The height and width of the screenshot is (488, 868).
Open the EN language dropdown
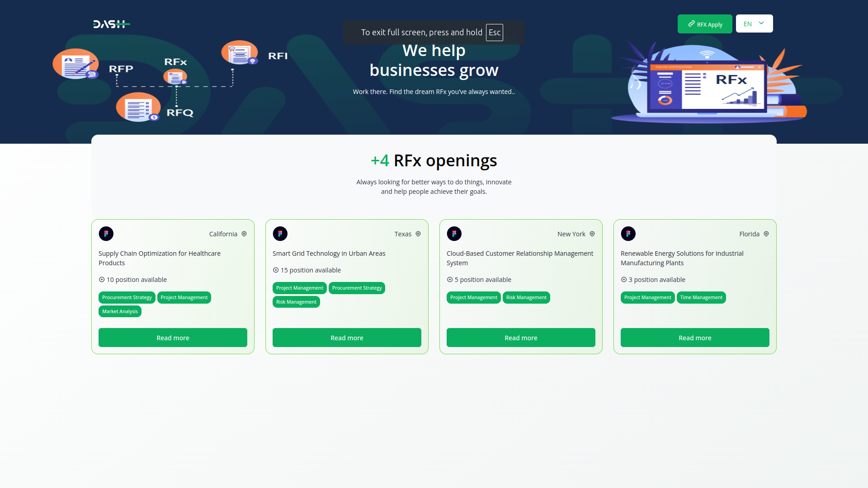click(754, 24)
